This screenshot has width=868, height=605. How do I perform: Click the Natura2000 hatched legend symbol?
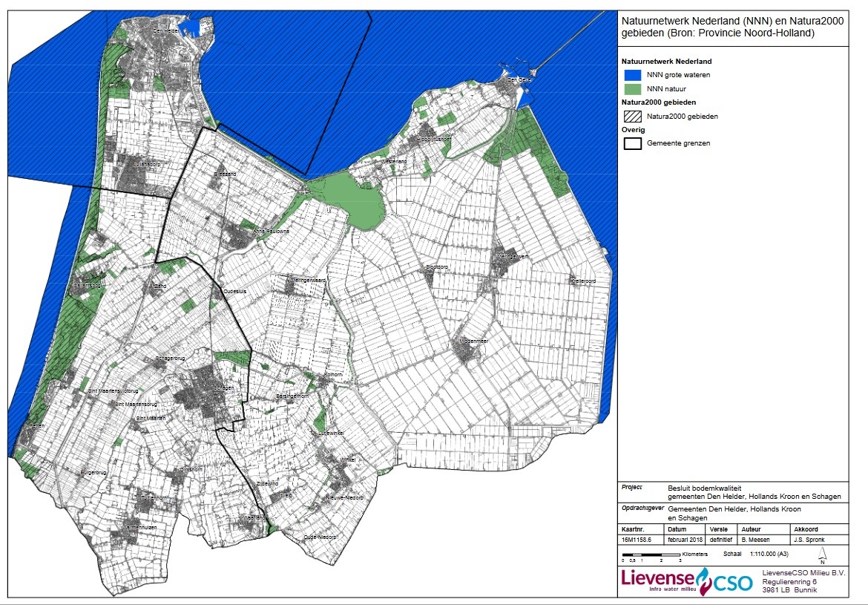634,116
